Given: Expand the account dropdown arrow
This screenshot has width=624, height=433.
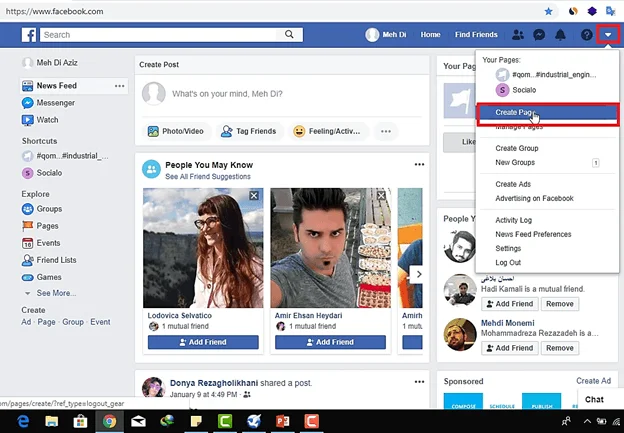Looking at the screenshot, I should coord(608,35).
